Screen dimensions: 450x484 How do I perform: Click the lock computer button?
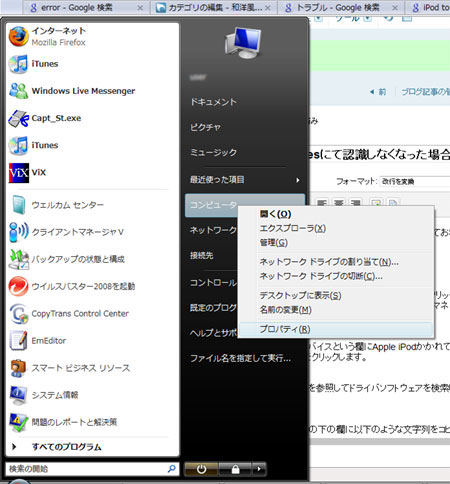click(x=235, y=469)
